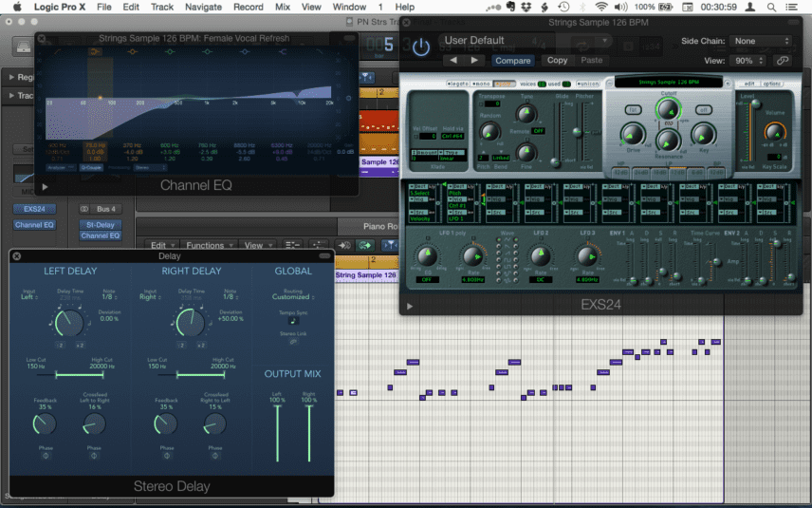Toggle filter off button in EXS24

coord(703,110)
